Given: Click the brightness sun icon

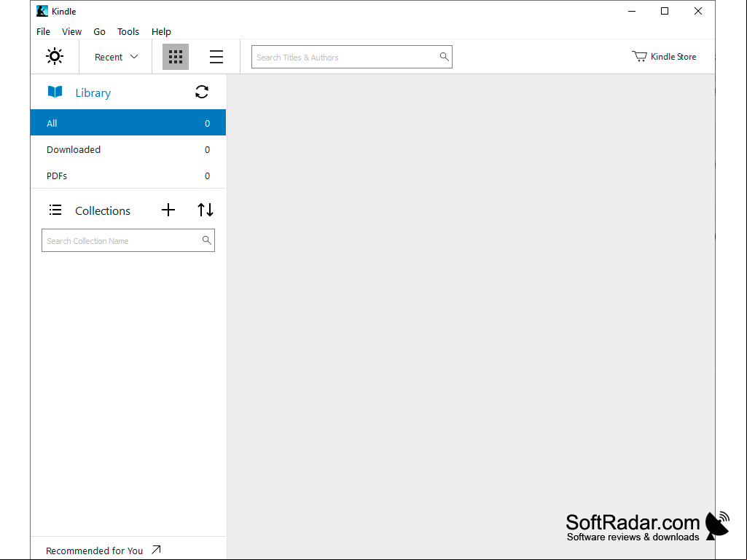Looking at the screenshot, I should point(55,56).
